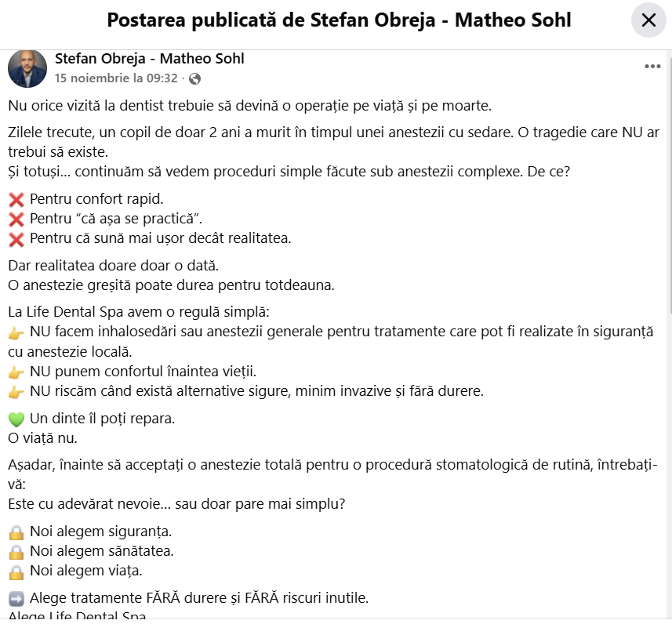Click the arrow emoji beside "Alege tratamente"
Viewport: 672px width, 624px height.
pyautogui.click(x=16, y=599)
